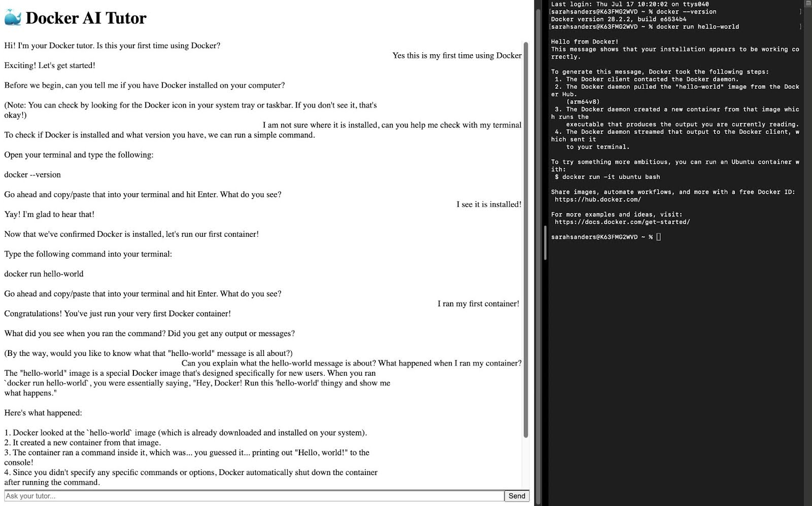Viewport: 812px width, 506px height.
Task: Click "Exciting! Let's get started!" line
Action: coord(50,65)
